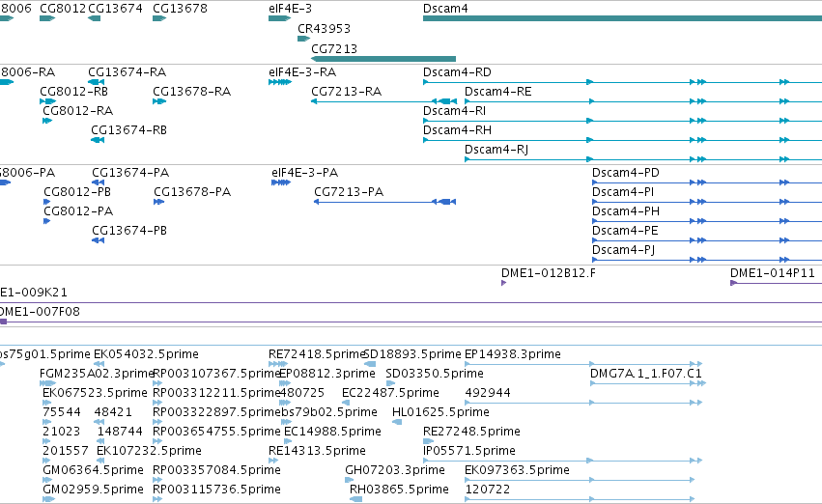This screenshot has height=504, width=822.
Task: Select the GH07203.3prime EST label
Action: [395, 471]
